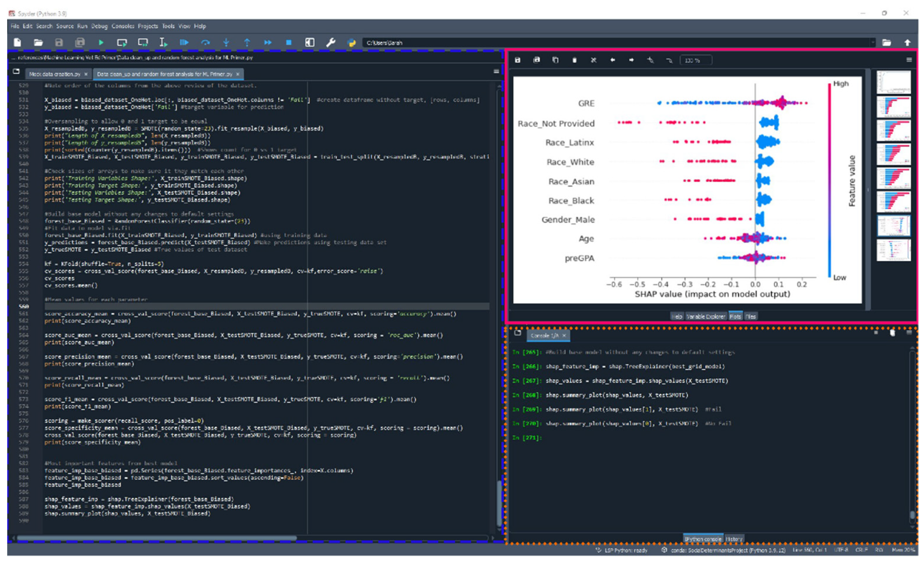The width and height of the screenshot is (924, 563).
Task: Copy the plot to clipboard
Action: click(x=555, y=60)
